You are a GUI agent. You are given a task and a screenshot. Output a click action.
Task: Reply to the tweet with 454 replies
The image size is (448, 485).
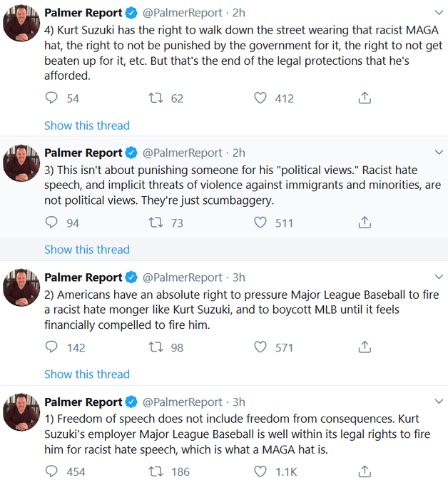51,471
